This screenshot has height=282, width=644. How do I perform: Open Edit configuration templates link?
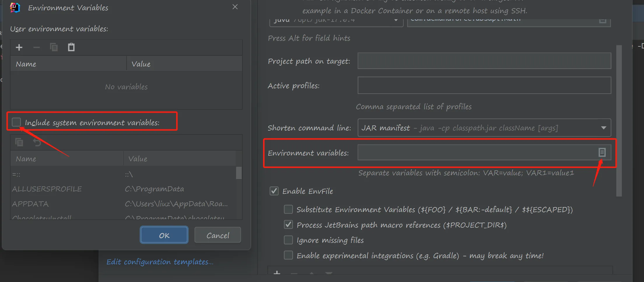[x=160, y=262]
